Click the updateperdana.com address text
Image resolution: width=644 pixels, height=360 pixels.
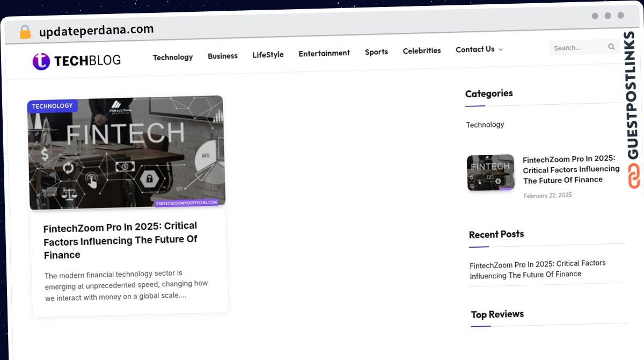tap(97, 31)
